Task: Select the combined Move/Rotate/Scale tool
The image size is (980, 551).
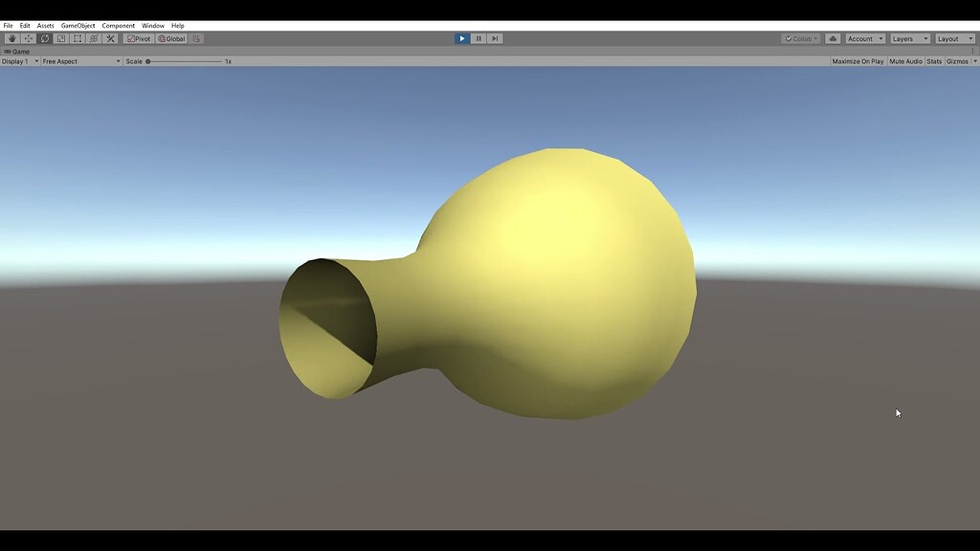Action: pos(93,38)
